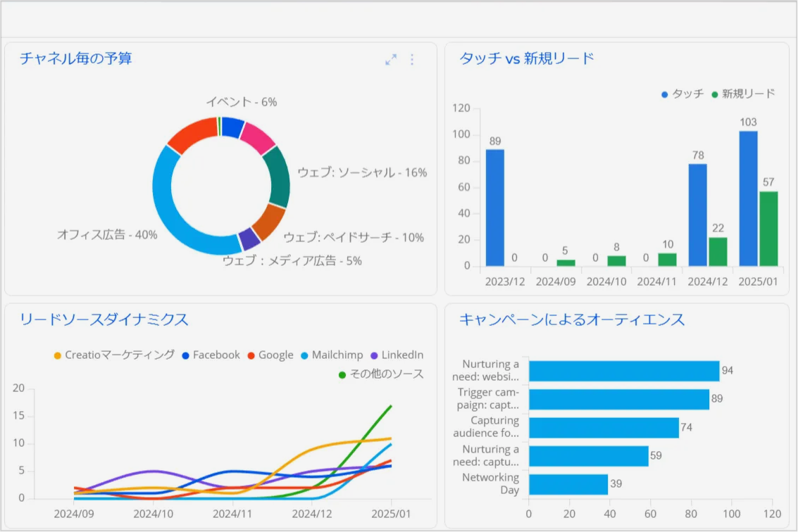Open the チャネル毎の予算 widget title
Viewport: 798px width, 532px height.
(x=76, y=58)
